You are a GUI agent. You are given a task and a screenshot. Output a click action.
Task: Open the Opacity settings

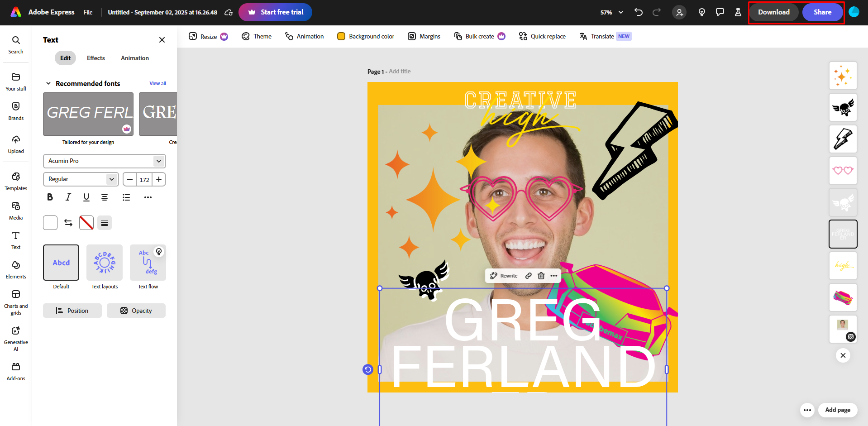[136, 311]
